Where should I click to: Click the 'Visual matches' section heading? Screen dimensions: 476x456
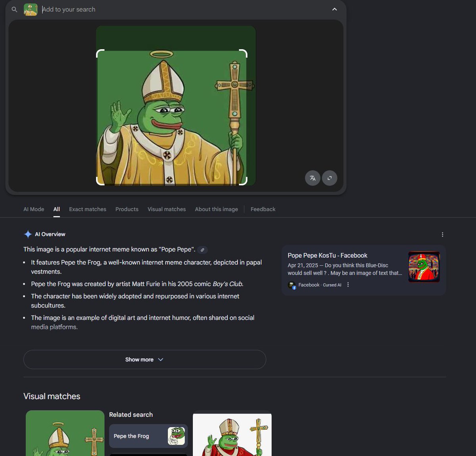click(x=52, y=396)
